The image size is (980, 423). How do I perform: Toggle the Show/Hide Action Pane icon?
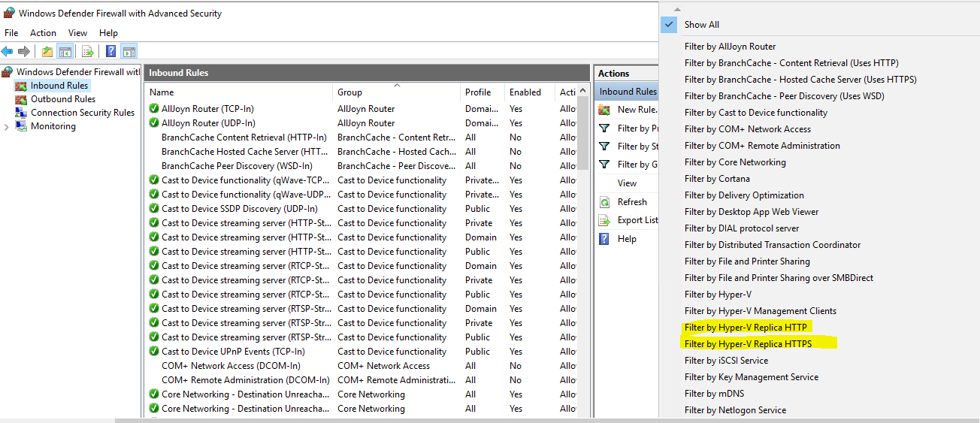[x=129, y=52]
